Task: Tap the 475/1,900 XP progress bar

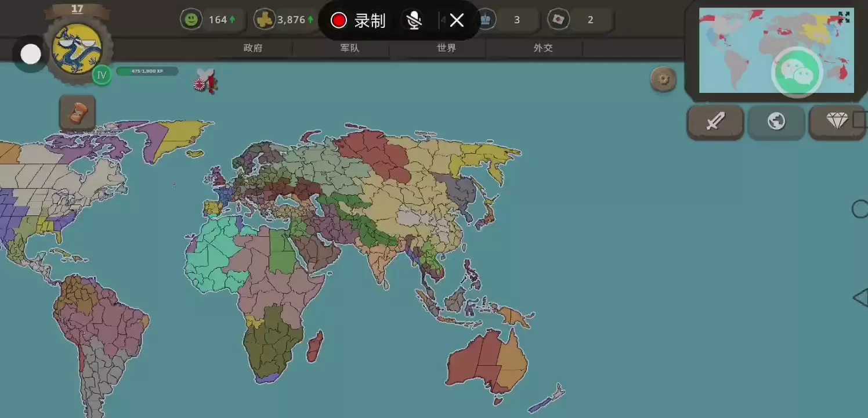Action: (x=147, y=71)
